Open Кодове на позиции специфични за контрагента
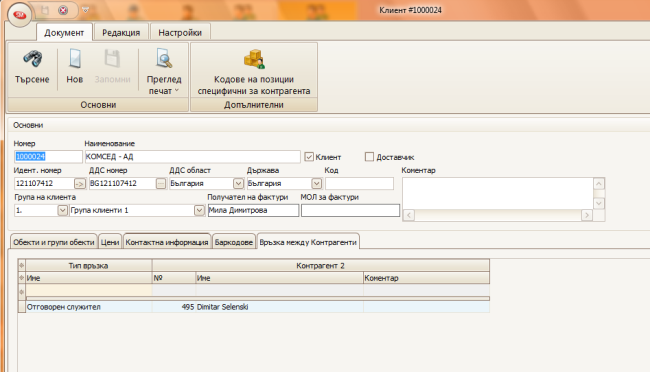The image size is (650, 372). pos(254,72)
